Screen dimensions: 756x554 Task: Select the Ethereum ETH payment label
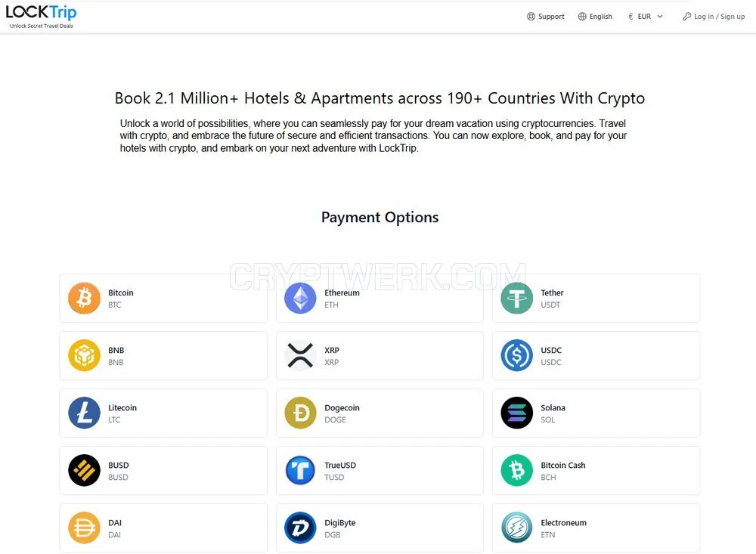(x=342, y=299)
